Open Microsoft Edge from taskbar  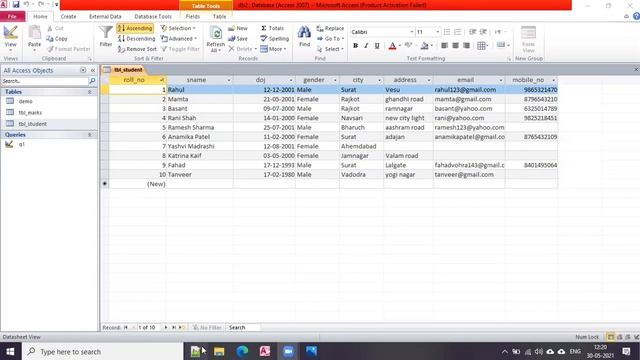click(242, 351)
